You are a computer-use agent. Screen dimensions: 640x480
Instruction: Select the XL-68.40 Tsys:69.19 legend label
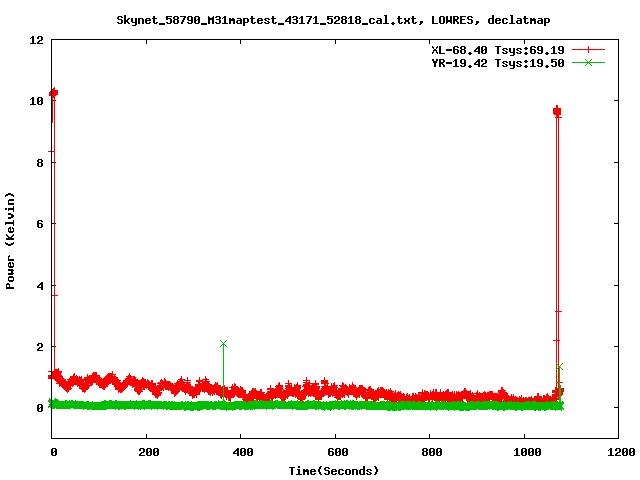[x=498, y=50]
